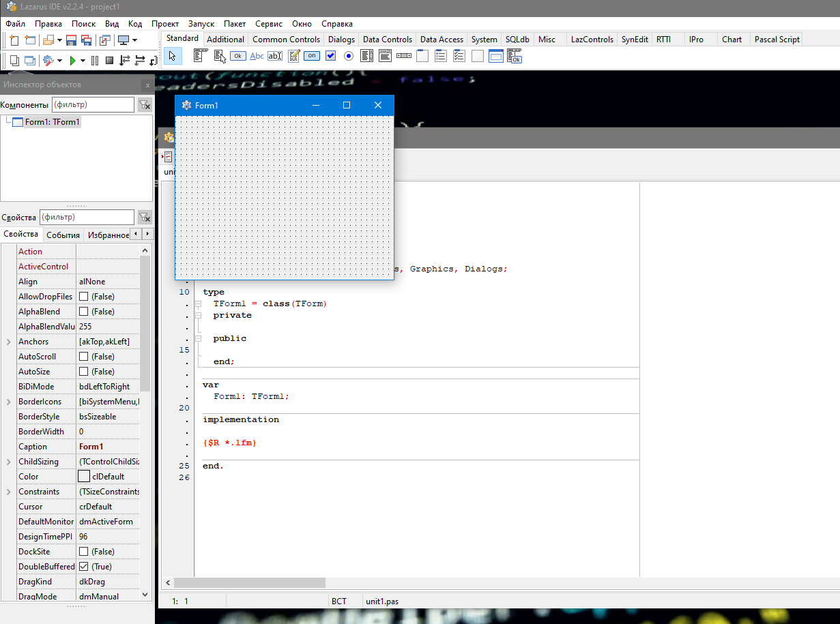Click the Step Into icon
The width and height of the screenshot is (840, 624).
tap(125, 61)
